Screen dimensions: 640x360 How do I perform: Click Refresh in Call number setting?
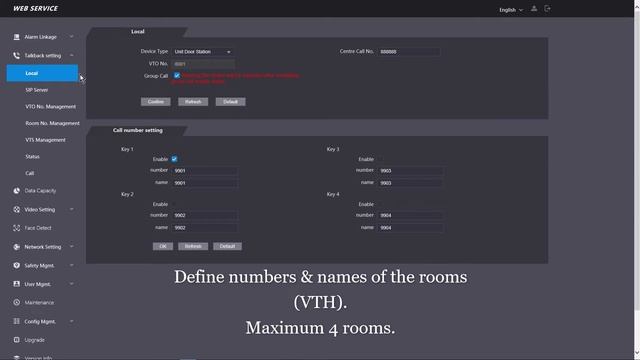coord(193,246)
